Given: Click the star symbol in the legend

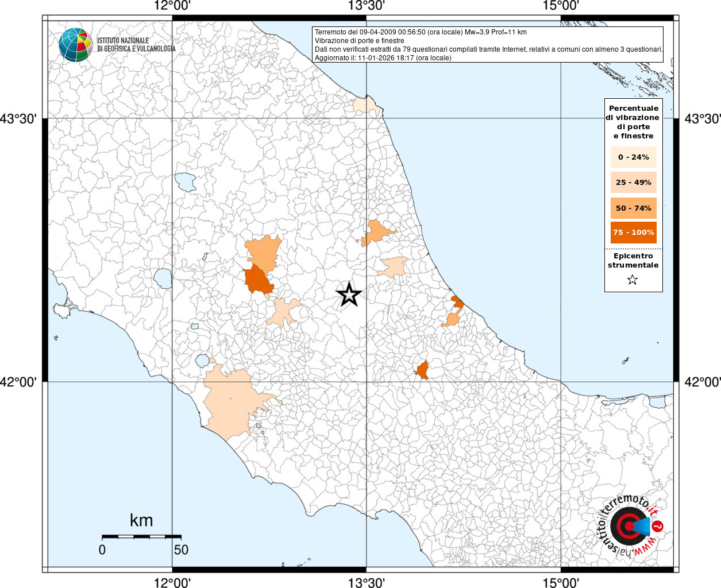Looking at the screenshot, I should 633,280.
